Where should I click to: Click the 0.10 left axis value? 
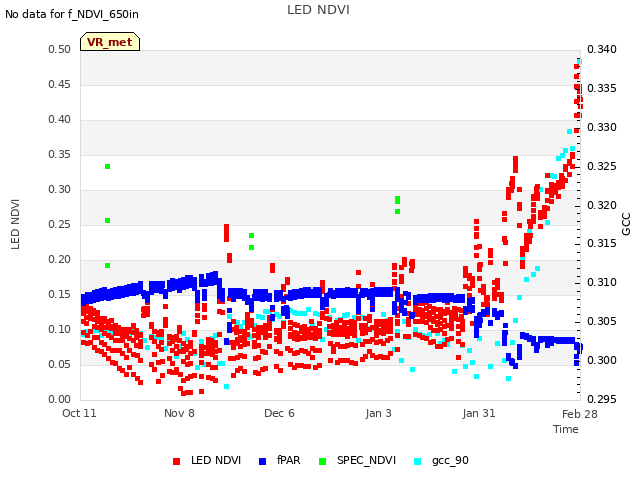click(59, 330)
